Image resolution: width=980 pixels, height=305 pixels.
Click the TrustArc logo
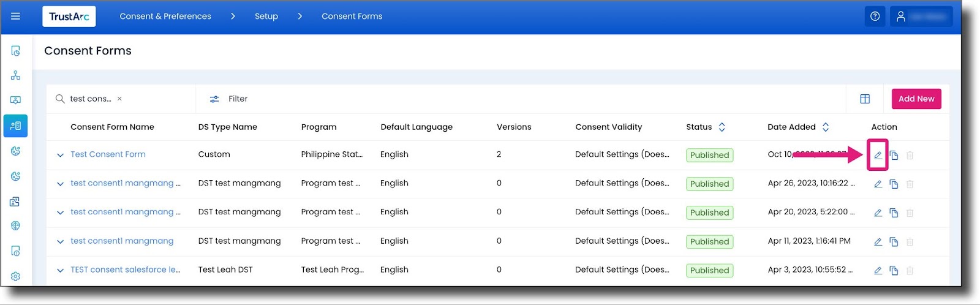pos(69,17)
